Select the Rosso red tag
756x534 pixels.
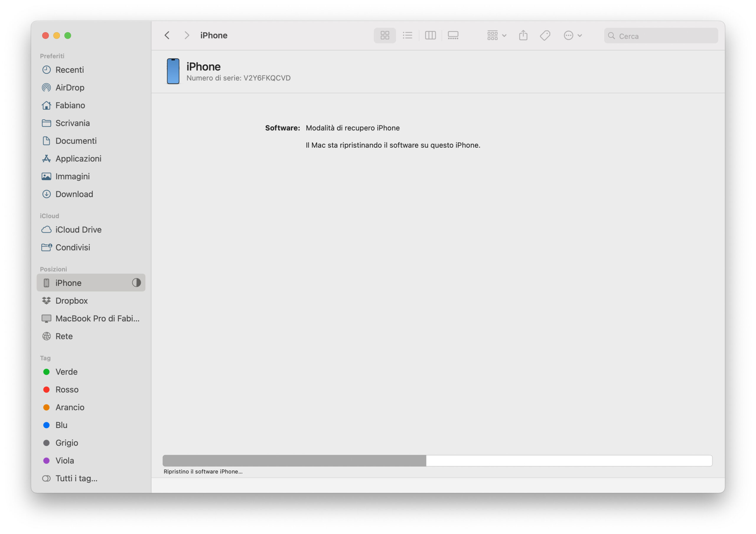pos(91,390)
